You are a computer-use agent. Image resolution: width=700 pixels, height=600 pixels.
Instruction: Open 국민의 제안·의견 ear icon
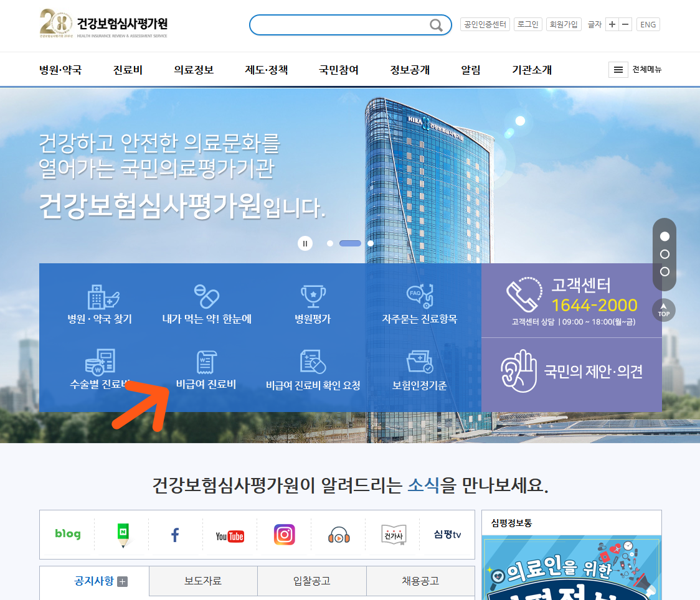pyautogui.click(x=519, y=371)
